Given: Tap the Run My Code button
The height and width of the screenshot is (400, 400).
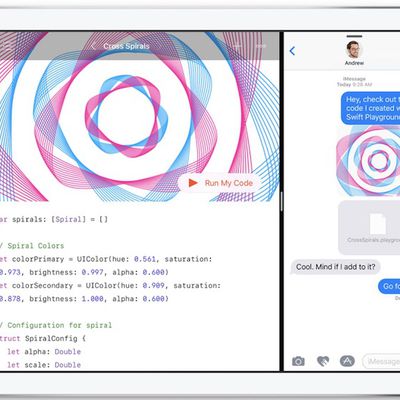Looking at the screenshot, I should pos(220,183).
